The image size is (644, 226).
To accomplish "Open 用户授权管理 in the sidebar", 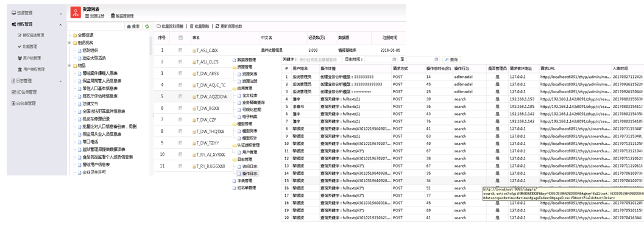I will (x=31, y=69).
